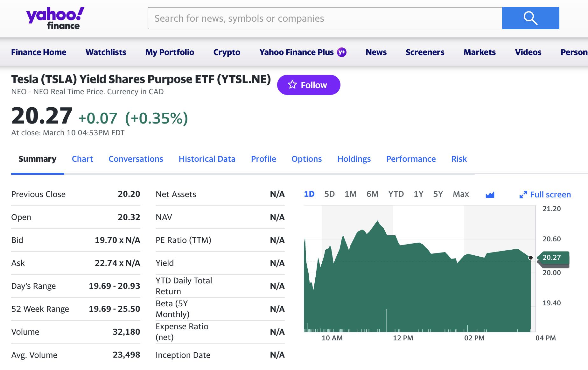The image size is (588, 370).
Task: Click the Inception Date label
Action: [x=183, y=355]
